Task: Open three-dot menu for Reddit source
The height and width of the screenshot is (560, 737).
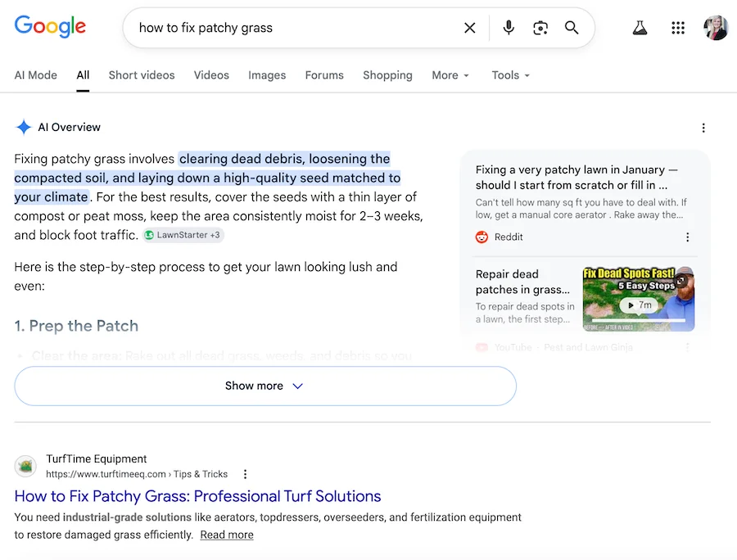Action: [687, 237]
